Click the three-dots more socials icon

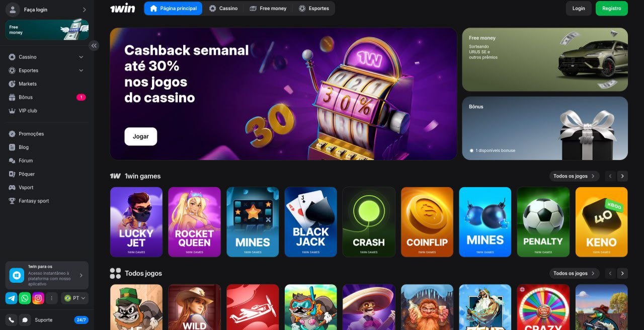[51, 298]
